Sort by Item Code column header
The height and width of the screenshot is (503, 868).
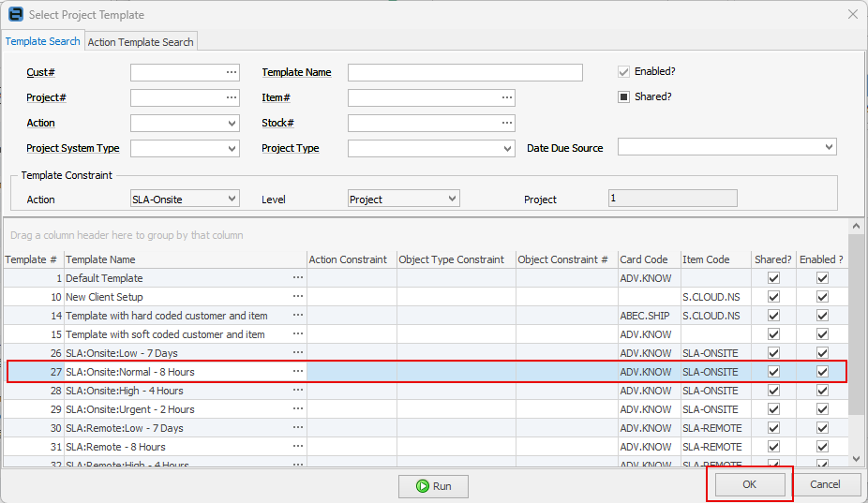point(716,259)
